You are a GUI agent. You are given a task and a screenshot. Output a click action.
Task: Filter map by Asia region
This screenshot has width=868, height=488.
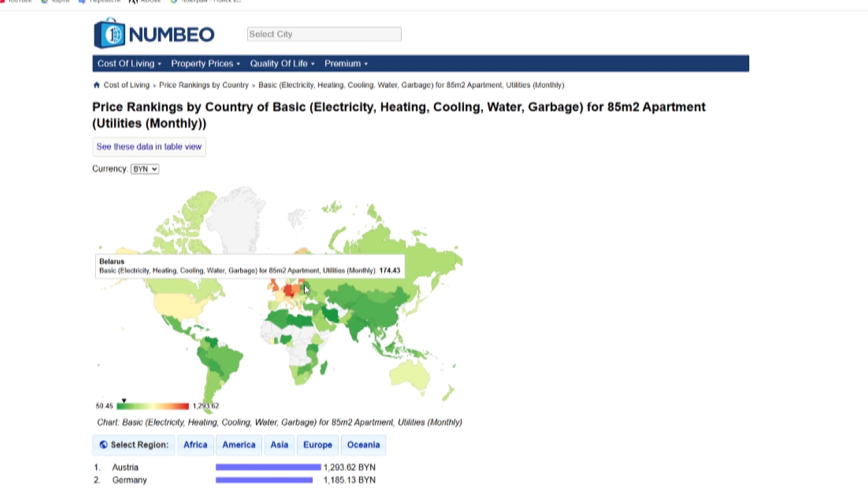pos(279,445)
